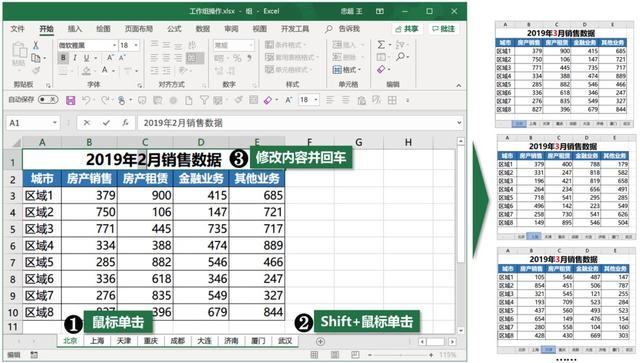Click the Cut scissors icon

[36, 45]
